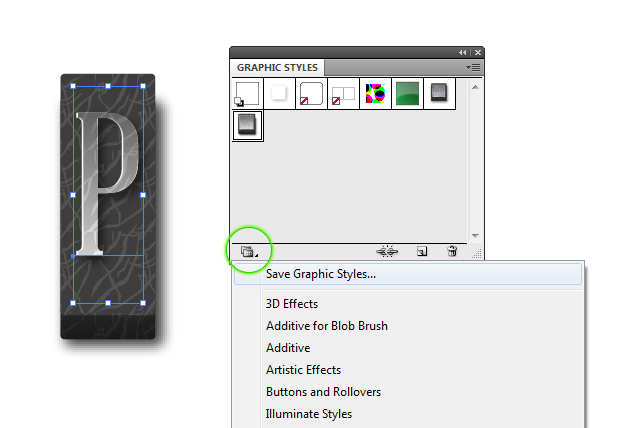
Task: Click the scrollbar down arrow in styles panel
Action: click(475, 236)
